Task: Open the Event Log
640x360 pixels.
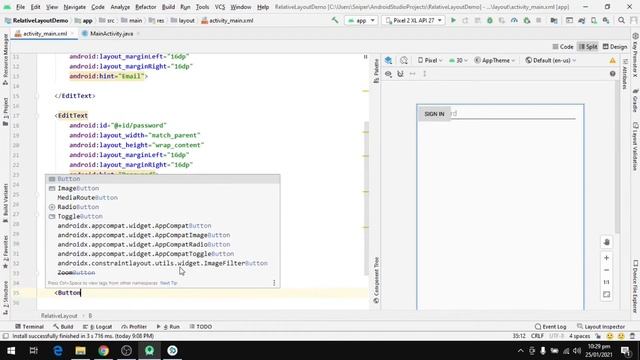Action: coord(550,327)
